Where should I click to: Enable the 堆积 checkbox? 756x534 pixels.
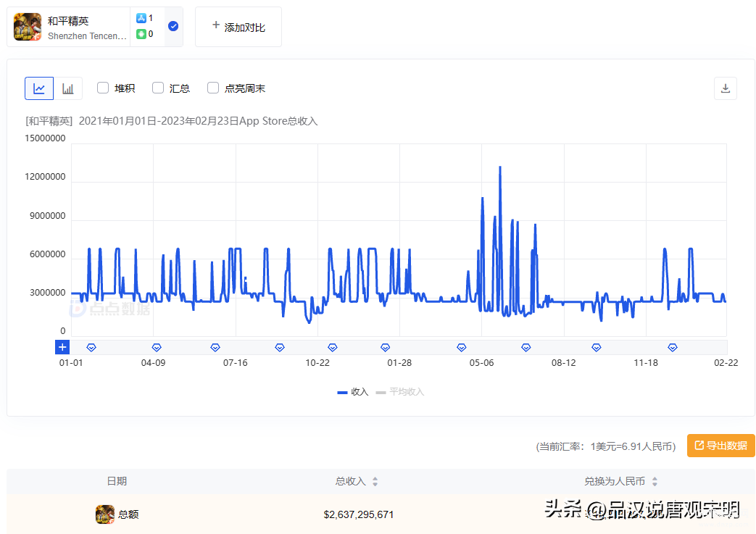(x=103, y=88)
